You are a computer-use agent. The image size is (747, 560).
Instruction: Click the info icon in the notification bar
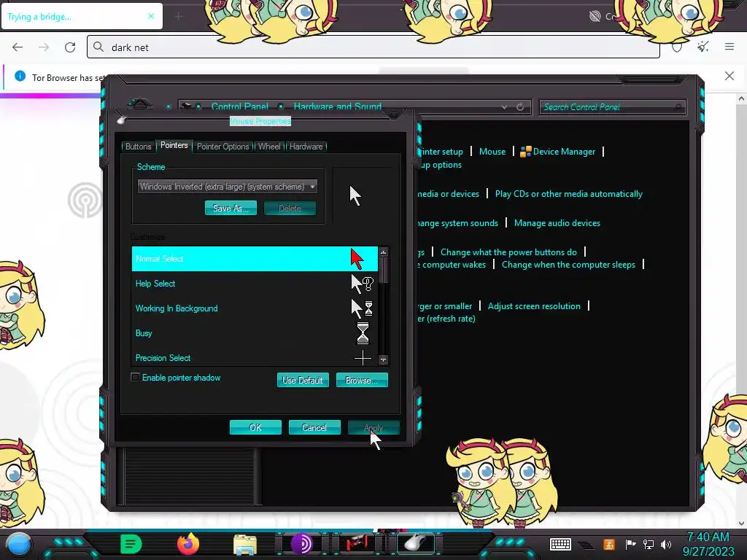point(20,76)
